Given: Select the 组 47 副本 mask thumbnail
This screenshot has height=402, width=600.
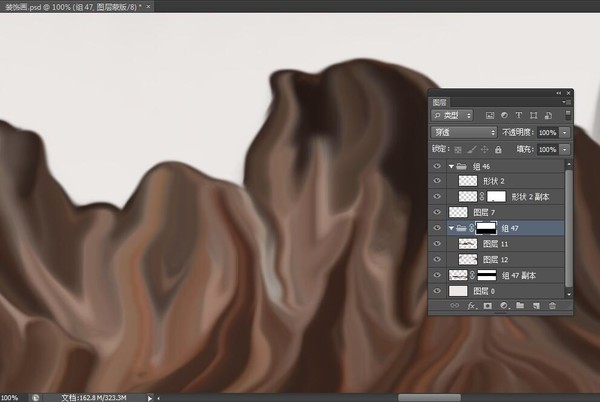Looking at the screenshot, I should [x=487, y=275].
